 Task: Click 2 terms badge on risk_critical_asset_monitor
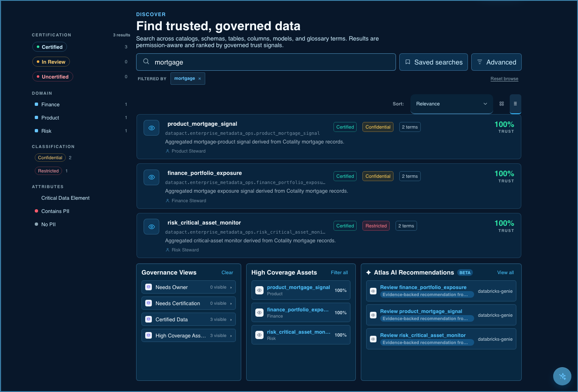[406, 226]
